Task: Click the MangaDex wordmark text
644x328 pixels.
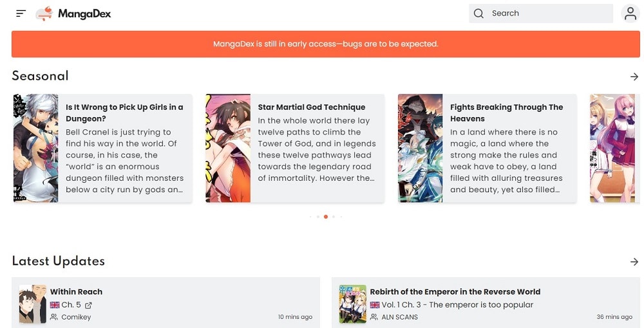Action: [84, 14]
